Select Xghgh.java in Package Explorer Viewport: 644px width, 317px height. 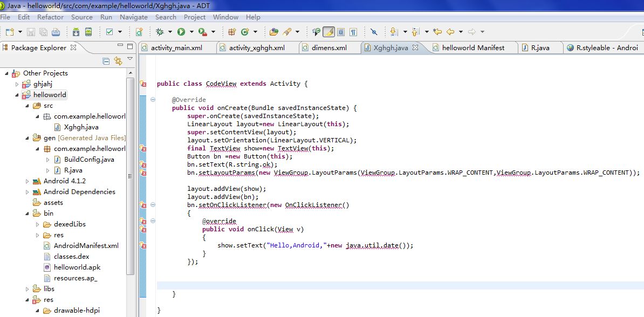(81, 127)
